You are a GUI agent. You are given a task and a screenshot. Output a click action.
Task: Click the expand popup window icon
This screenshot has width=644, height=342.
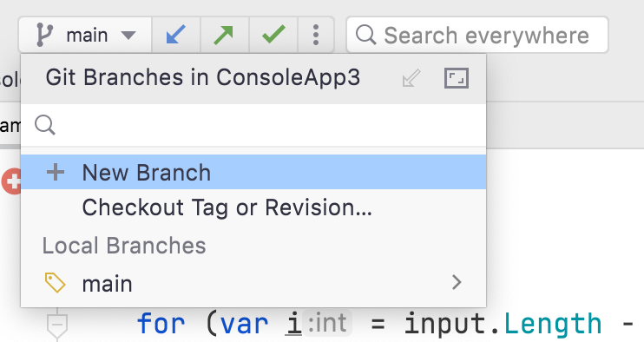tap(457, 78)
